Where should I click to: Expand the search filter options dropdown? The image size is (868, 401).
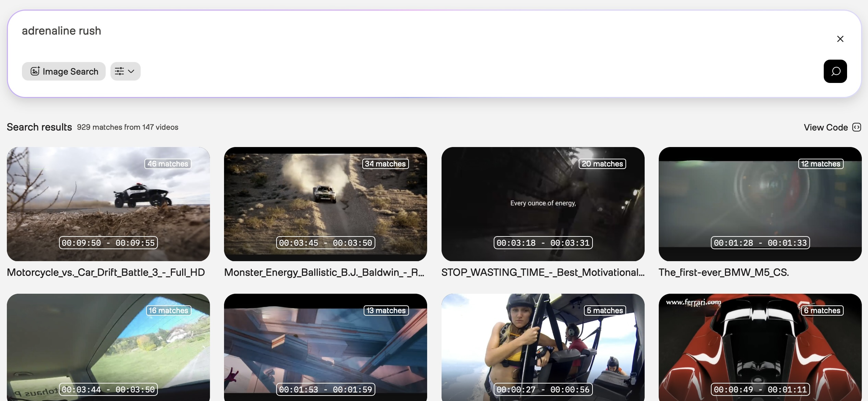pos(125,71)
